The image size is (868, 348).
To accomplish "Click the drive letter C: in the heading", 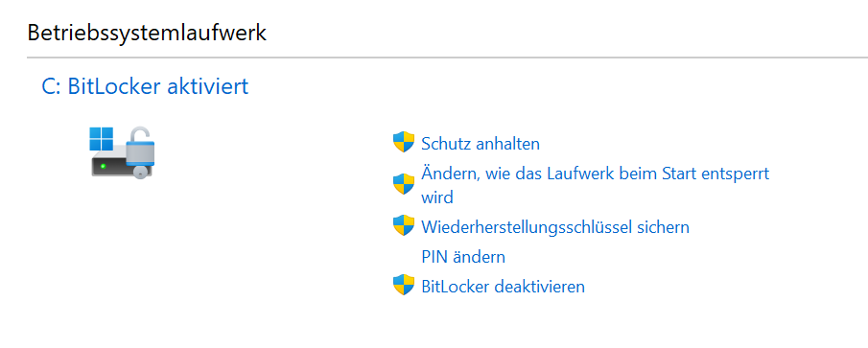I will [x=52, y=86].
